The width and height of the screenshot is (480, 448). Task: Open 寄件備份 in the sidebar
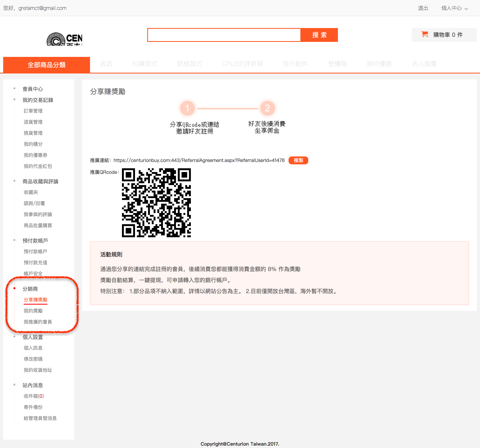33,407
